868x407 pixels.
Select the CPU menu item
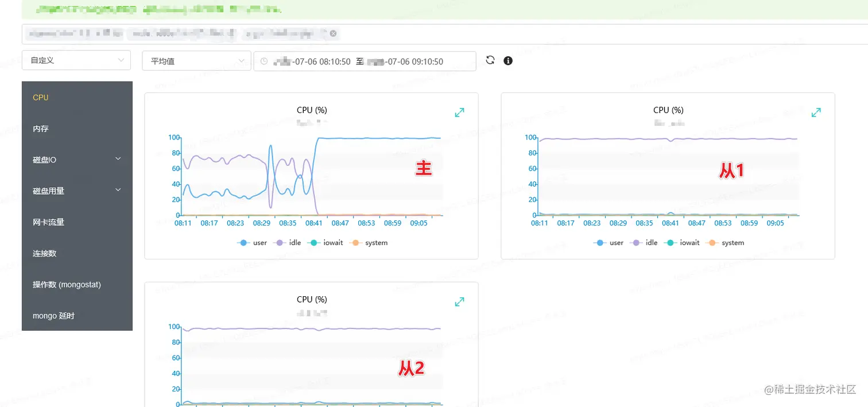click(77, 98)
